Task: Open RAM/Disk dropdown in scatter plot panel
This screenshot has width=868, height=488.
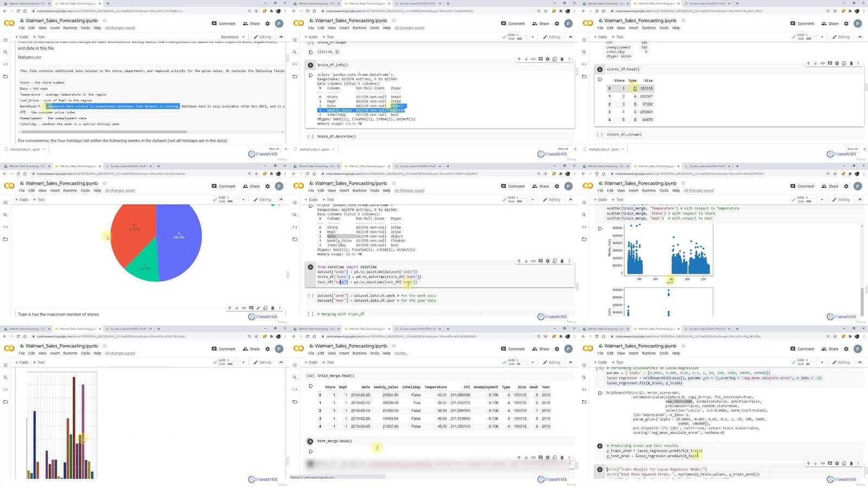Action: pyautogui.click(x=822, y=200)
